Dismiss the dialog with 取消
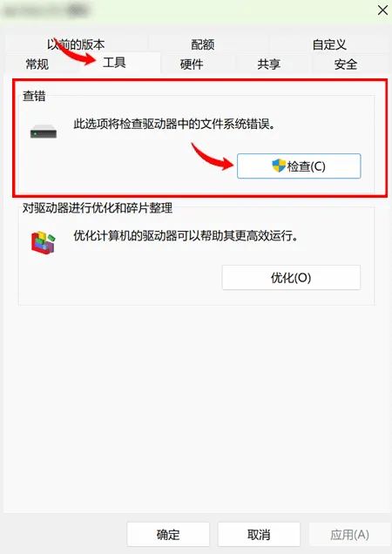 coord(259,534)
